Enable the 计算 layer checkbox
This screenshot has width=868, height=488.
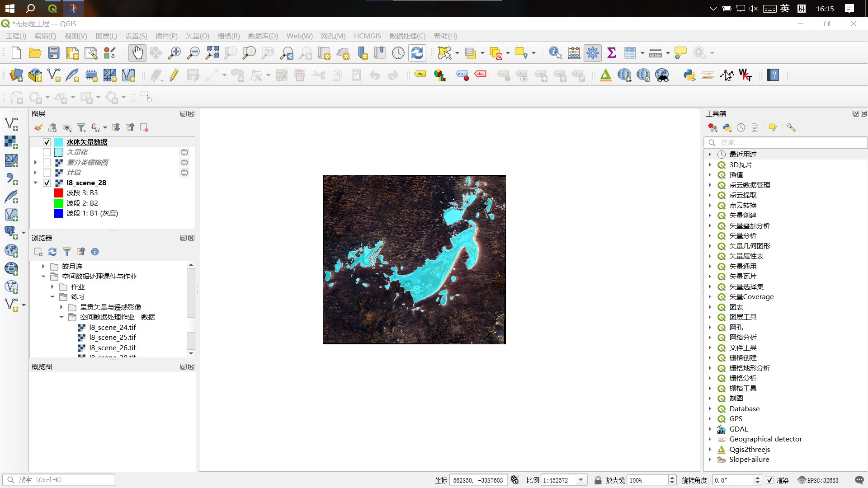click(47, 173)
